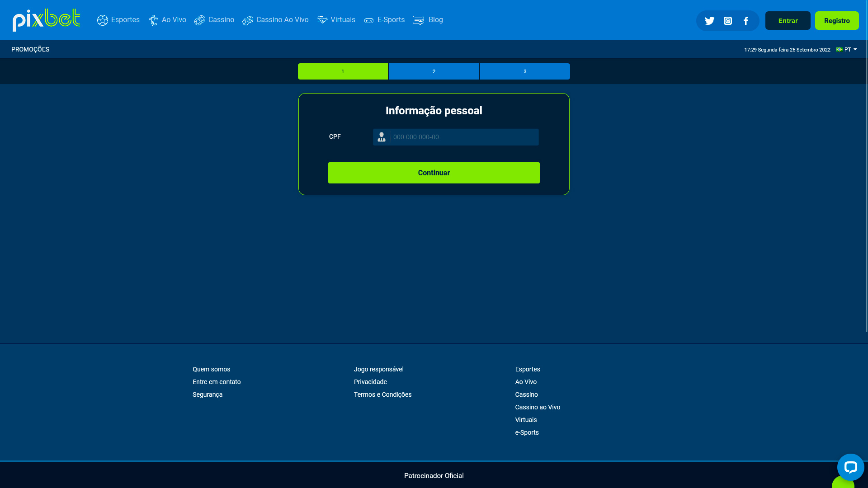Click the E-Sports navigation icon
Viewport: 868px width, 488px height.
368,20
